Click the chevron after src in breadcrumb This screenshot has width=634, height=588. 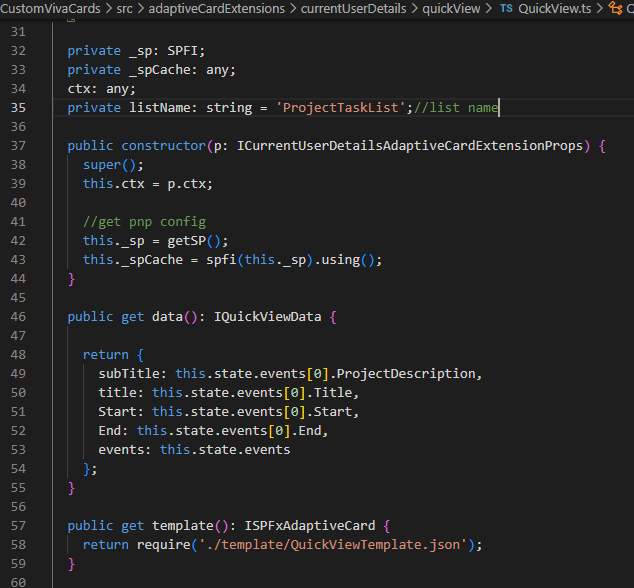coord(141,8)
